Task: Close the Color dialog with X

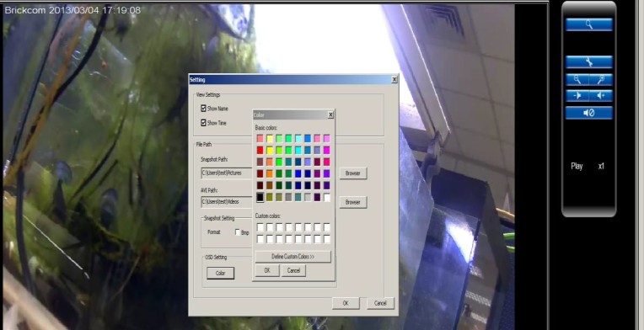Action: (x=330, y=115)
